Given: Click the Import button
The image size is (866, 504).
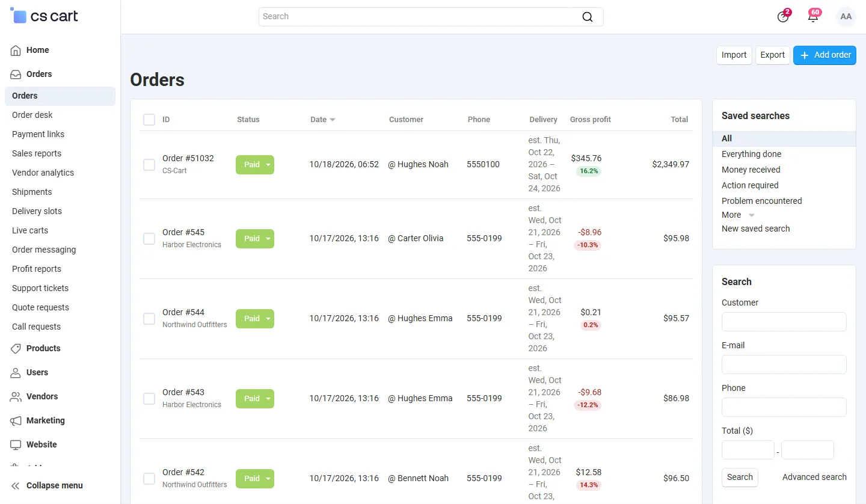Looking at the screenshot, I should click(x=734, y=55).
